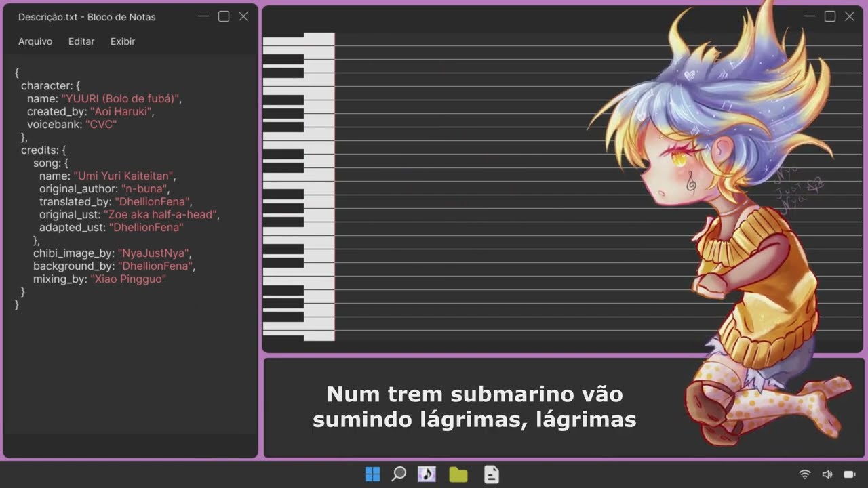Open the yellow File Explorer folder icon
The image size is (868, 488).
[458, 474]
